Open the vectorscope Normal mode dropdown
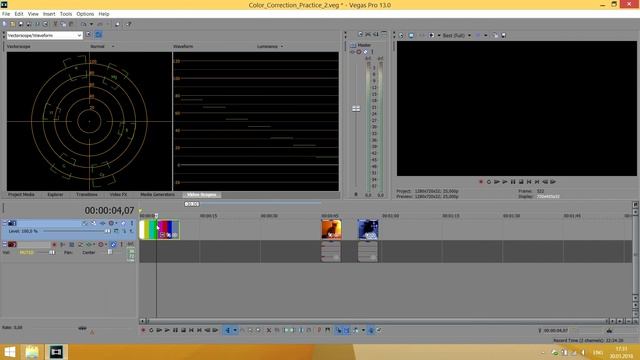 102,47
